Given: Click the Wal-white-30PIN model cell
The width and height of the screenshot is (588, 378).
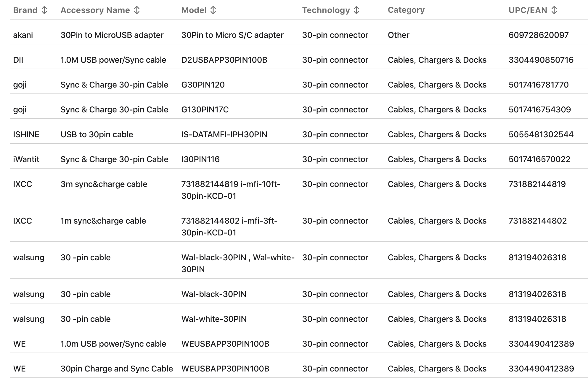Looking at the screenshot, I should tap(214, 319).
